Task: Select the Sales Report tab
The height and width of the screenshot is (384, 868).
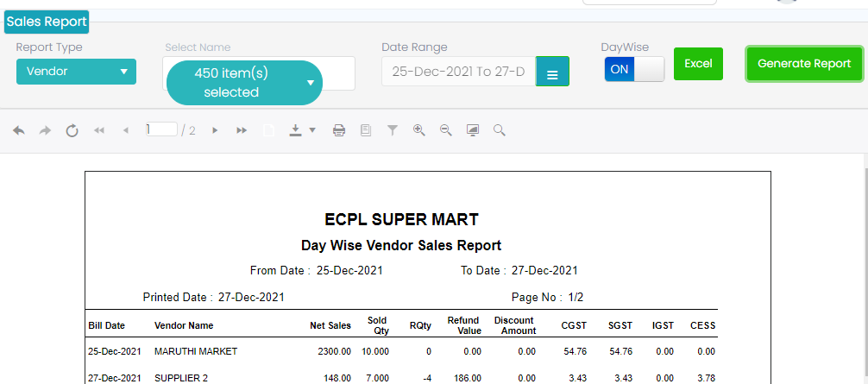Action: pyautogui.click(x=47, y=22)
